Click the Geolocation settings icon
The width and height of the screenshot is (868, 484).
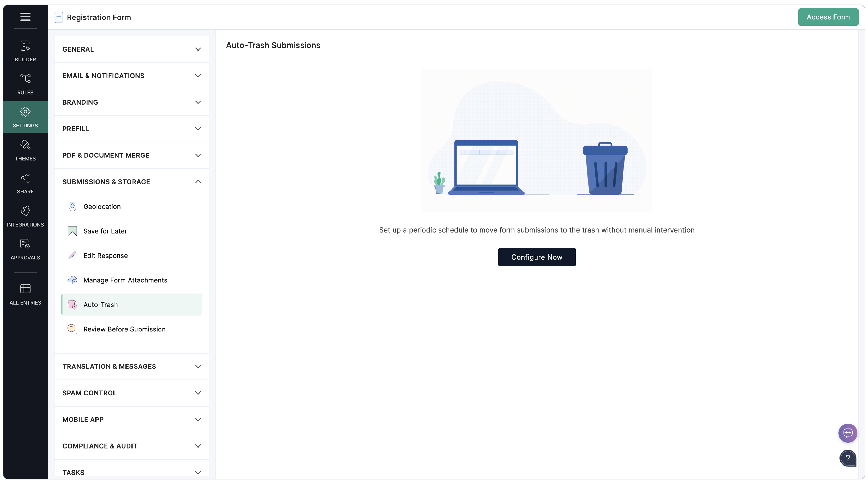[72, 206]
